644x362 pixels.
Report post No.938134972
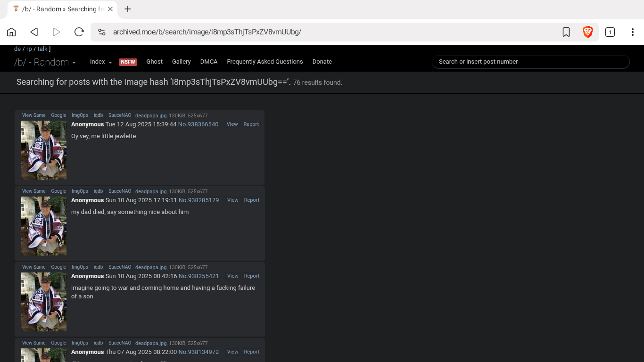coord(251,352)
